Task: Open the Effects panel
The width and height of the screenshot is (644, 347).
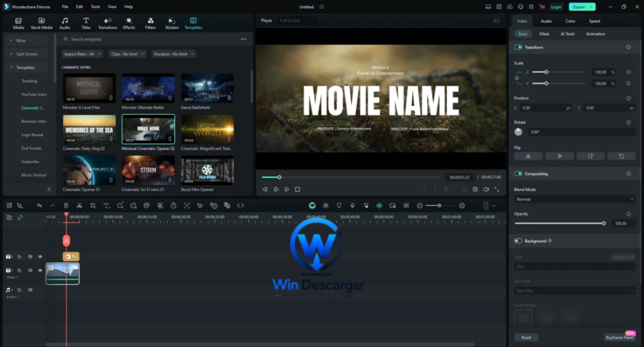Action: (x=129, y=23)
